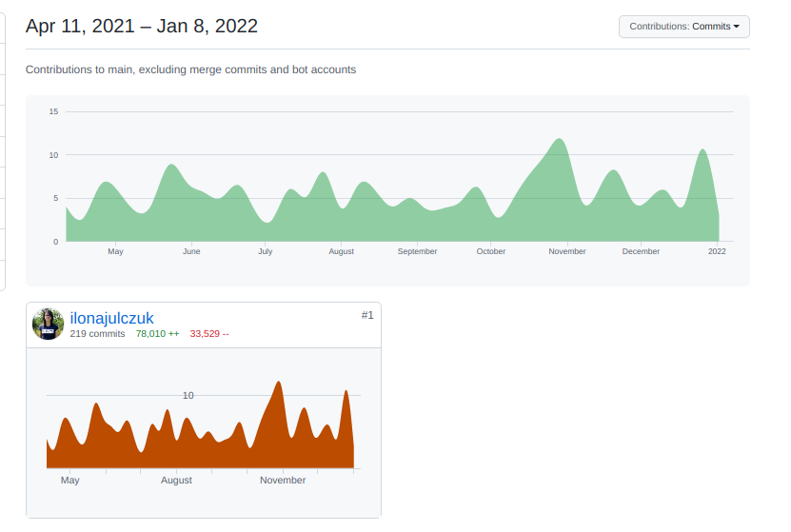
Task: Click the 78,010 ++ additions count
Action: click(x=157, y=334)
